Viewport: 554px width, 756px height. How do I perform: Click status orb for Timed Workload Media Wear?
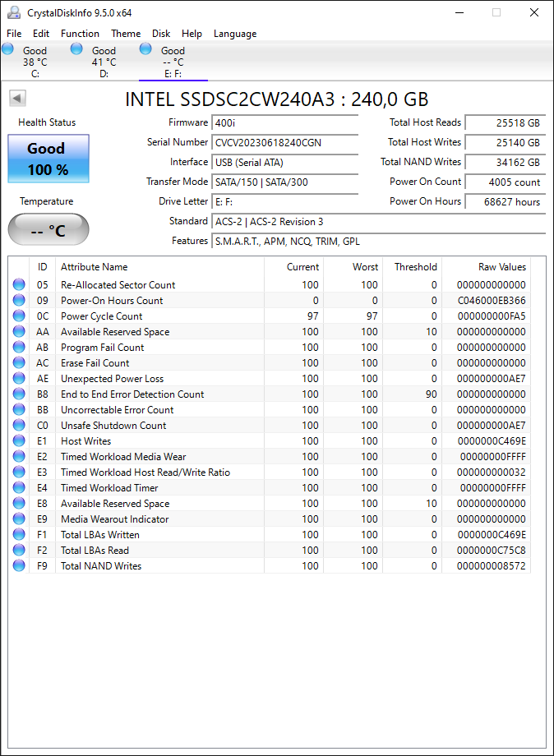click(x=19, y=456)
